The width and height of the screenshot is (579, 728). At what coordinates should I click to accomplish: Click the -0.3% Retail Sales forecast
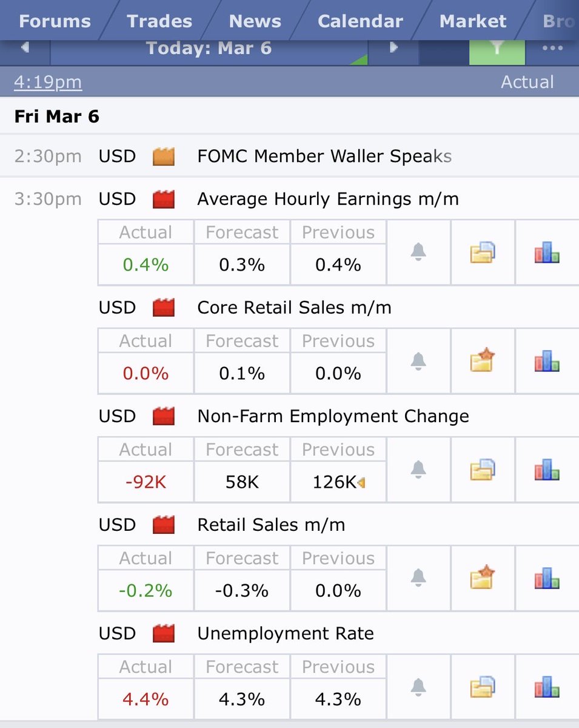click(x=242, y=591)
